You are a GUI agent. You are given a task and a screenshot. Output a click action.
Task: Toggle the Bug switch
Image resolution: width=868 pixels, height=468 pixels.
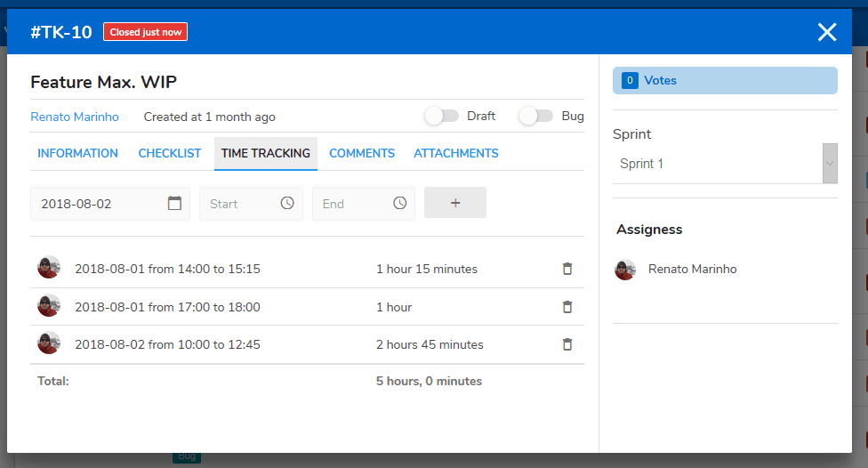pyautogui.click(x=535, y=117)
